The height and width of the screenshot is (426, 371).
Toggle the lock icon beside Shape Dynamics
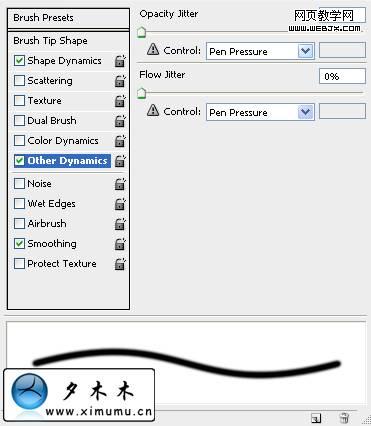pos(120,61)
